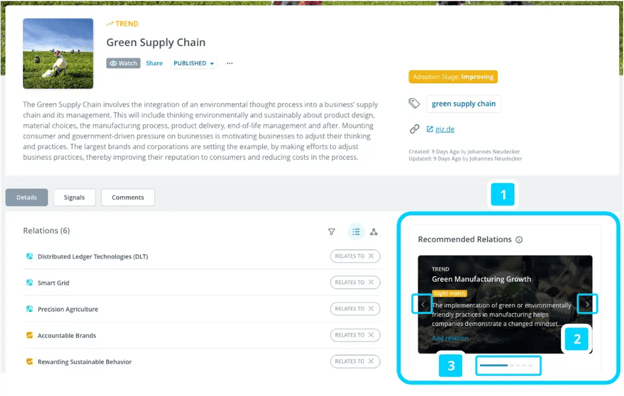Screen dimensions: 624x396
Task: Open the Signals tab
Action: point(74,197)
